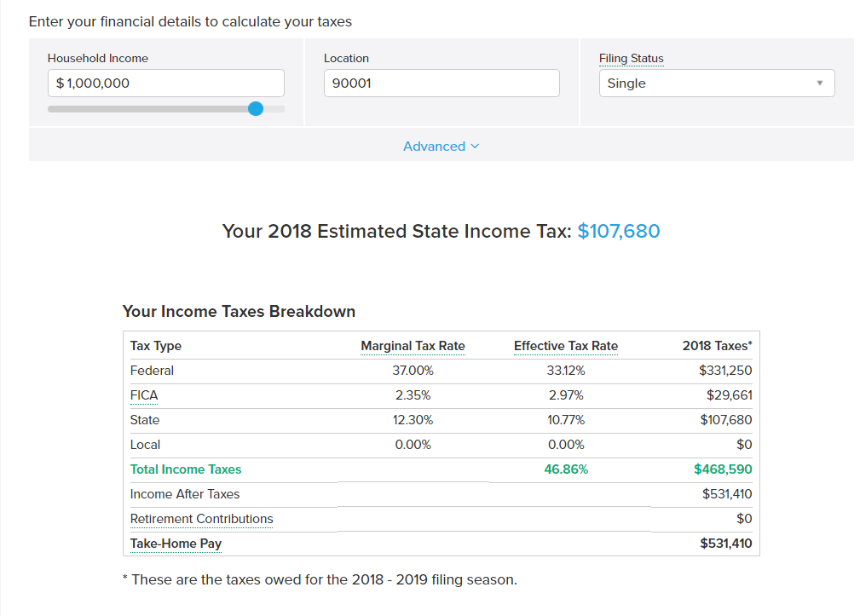The height and width of the screenshot is (616, 860).
Task: Expand the Advanced options
Action: pos(441,147)
